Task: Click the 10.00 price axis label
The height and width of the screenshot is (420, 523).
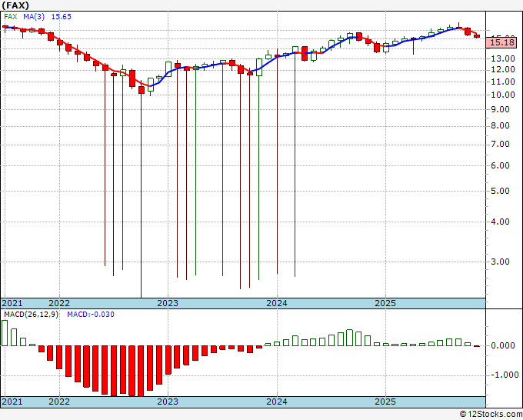Action: (503, 95)
